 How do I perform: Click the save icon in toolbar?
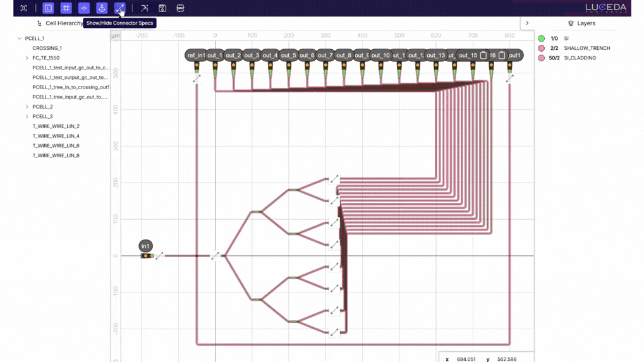pyautogui.click(x=162, y=8)
